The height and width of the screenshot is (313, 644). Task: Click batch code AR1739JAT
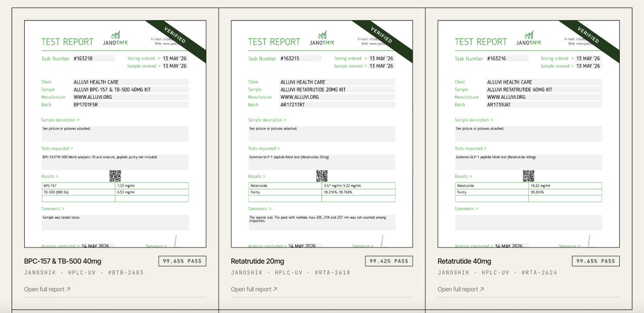tap(500, 105)
